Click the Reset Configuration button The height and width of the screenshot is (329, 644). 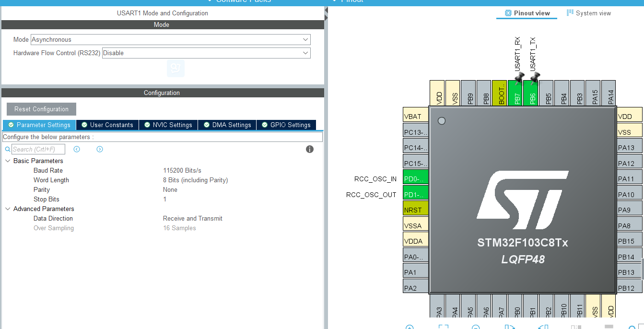click(x=41, y=109)
